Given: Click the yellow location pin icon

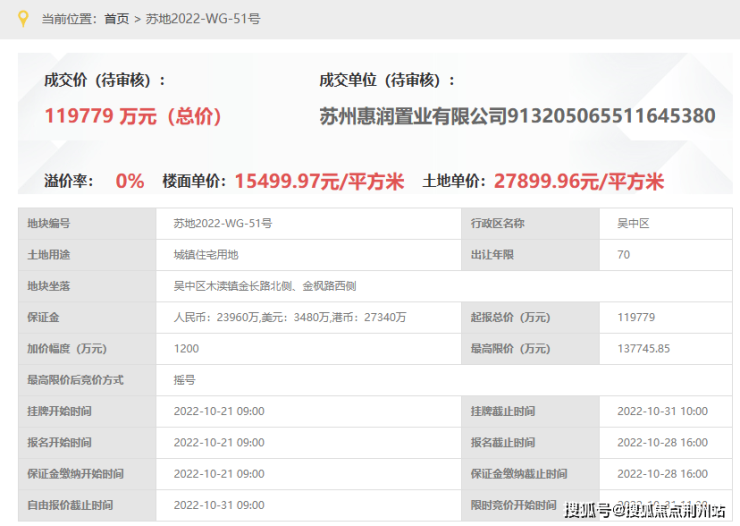Looking at the screenshot, I should coord(24,18).
